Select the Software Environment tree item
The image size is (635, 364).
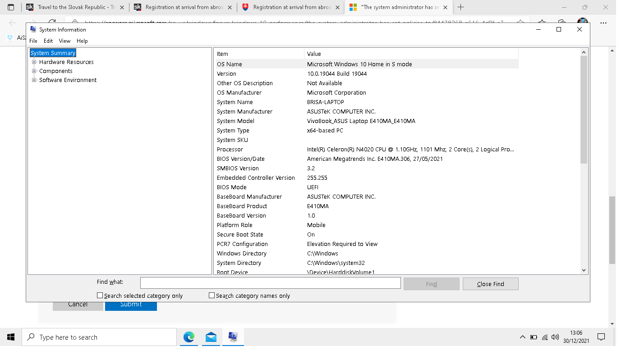[68, 80]
